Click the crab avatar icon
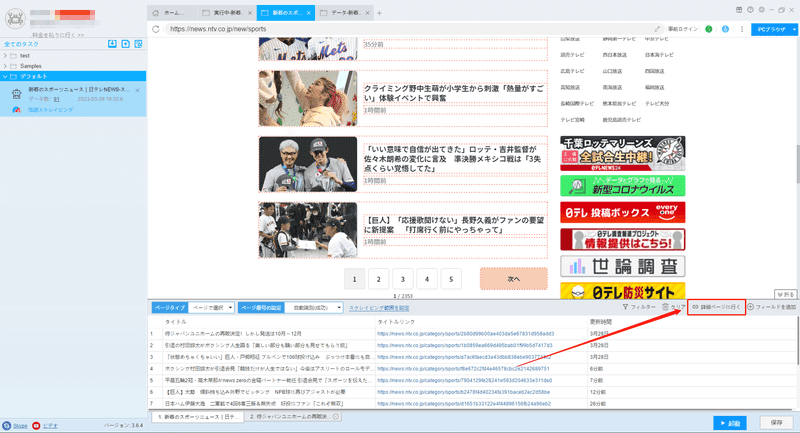The width and height of the screenshot is (800, 433). tap(15, 18)
